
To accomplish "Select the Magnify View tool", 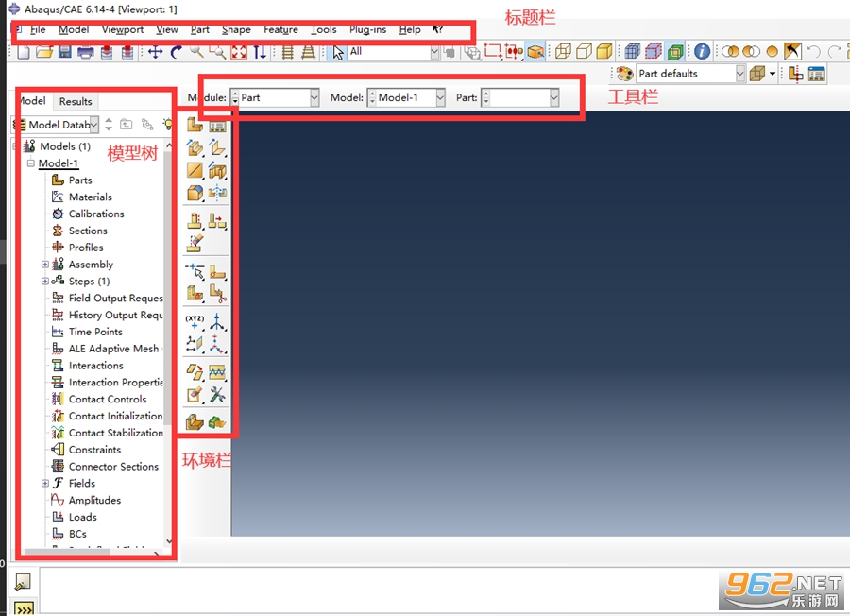I will [196, 52].
